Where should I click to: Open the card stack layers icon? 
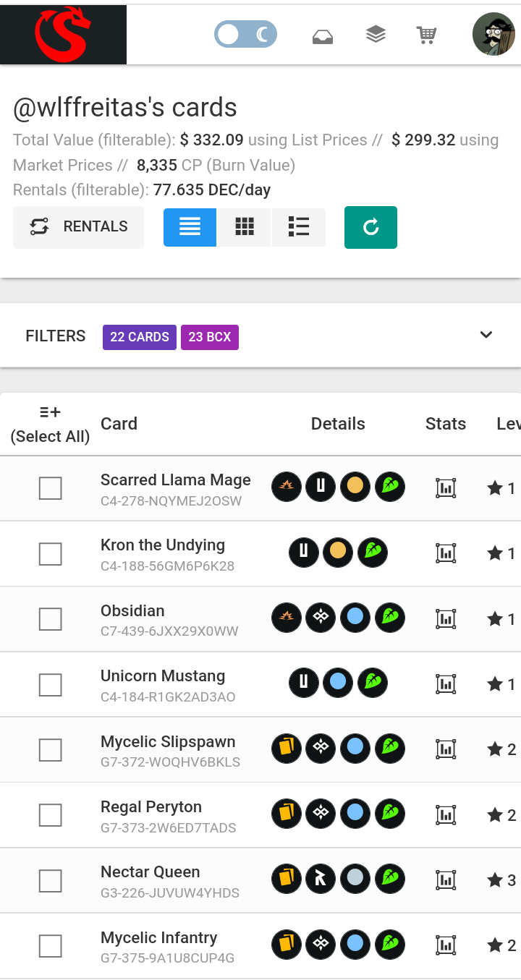tap(376, 34)
